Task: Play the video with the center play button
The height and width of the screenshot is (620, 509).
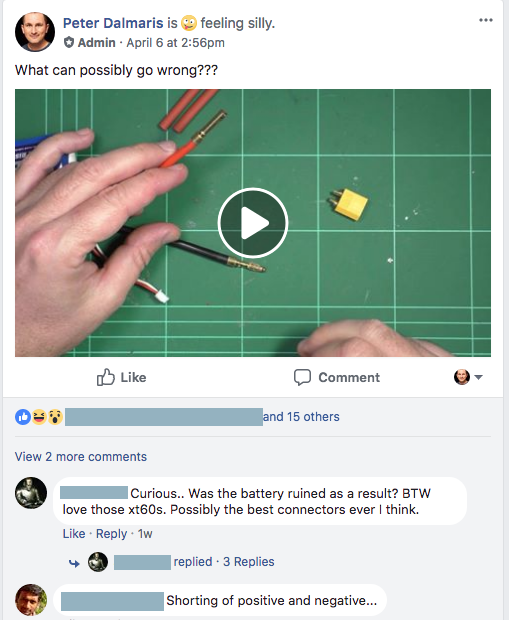Action: point(253,223)
